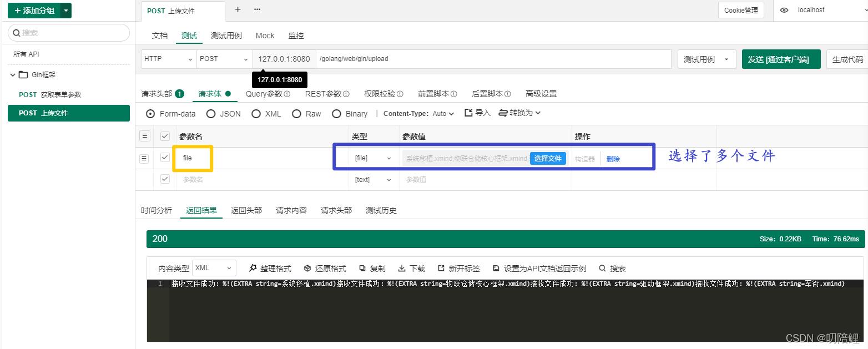Toggle the empty parameter row checkbox

165,179
